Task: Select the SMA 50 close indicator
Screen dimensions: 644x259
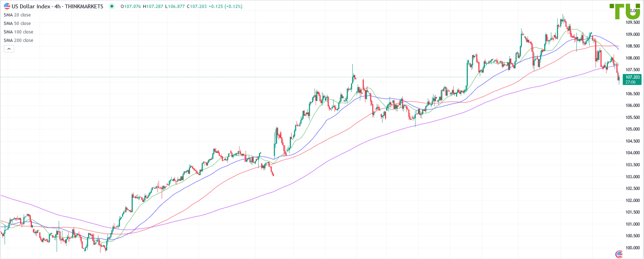Action: (17, 24)
